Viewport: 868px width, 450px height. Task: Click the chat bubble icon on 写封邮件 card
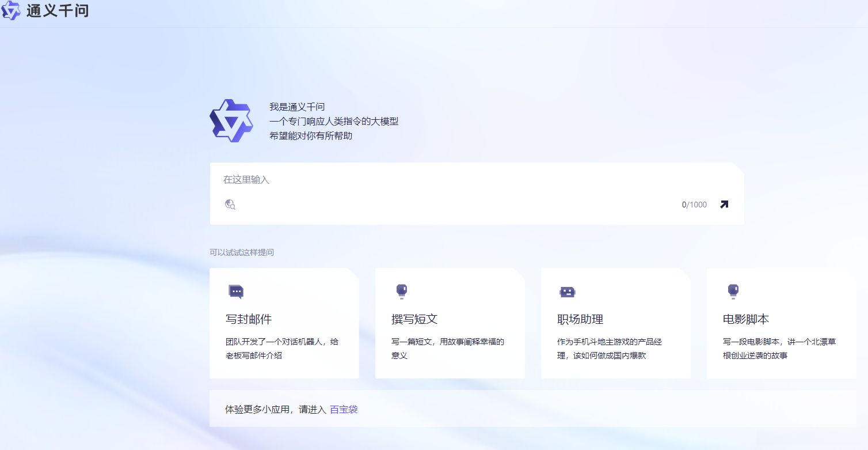tap(237, 292)
